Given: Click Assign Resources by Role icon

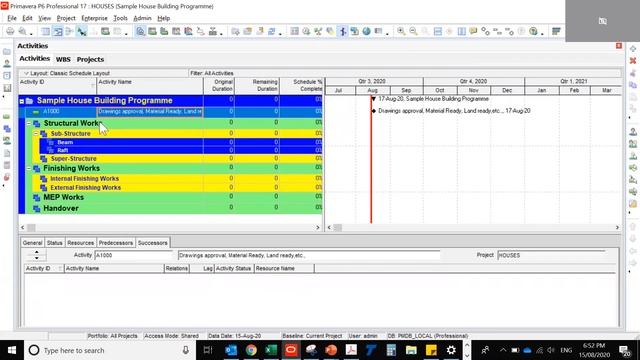Looking at the screenshot, I should coord(633,144).
